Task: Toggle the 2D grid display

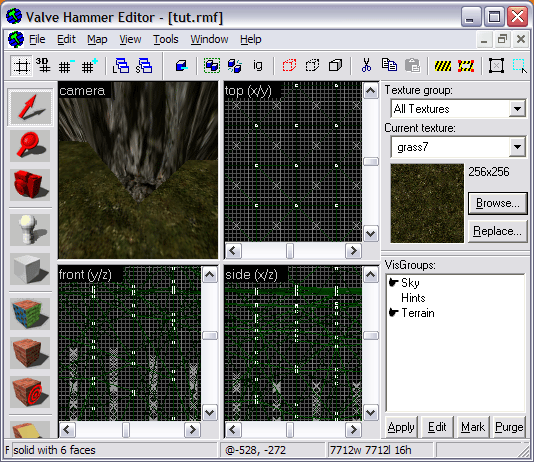Action: click(21, 65)
